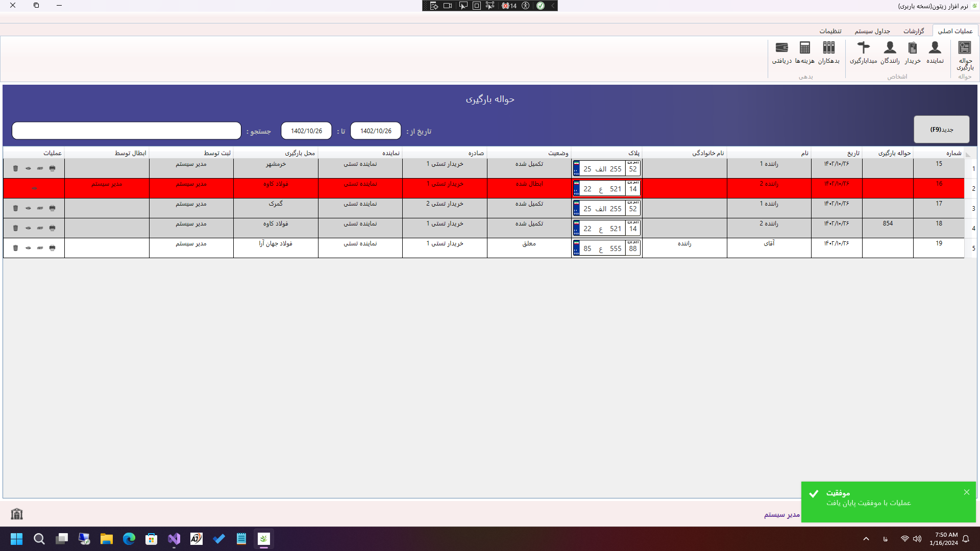Viewport: 980px width, 551px height.
Task: Click the money icon on row 18
Action: [40, 228]
